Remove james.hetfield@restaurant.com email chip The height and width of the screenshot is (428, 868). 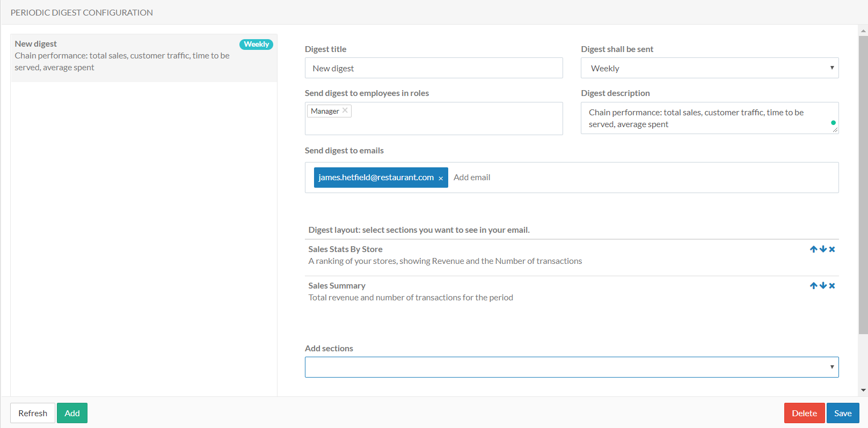[441, 178]
